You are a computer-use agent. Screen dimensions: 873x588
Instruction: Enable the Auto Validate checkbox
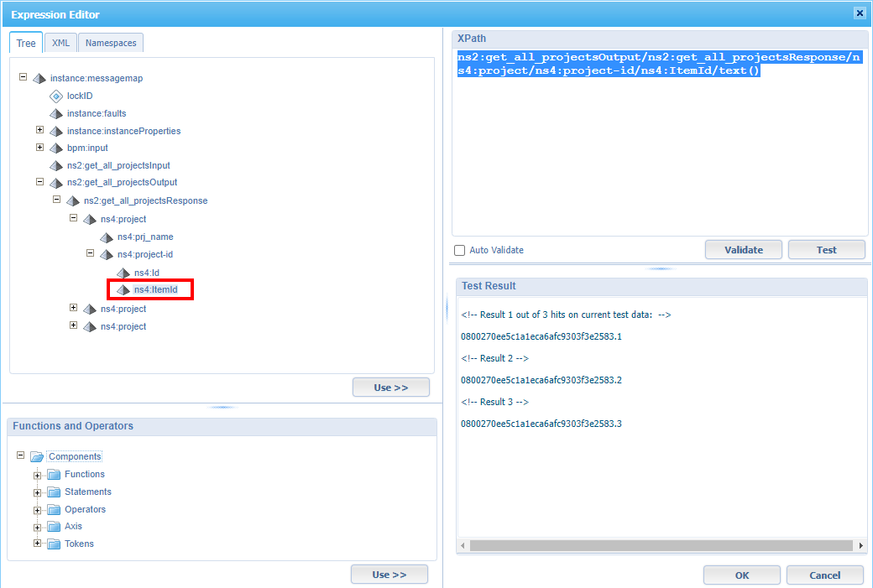pyautogui.click(x=459, y=250)
